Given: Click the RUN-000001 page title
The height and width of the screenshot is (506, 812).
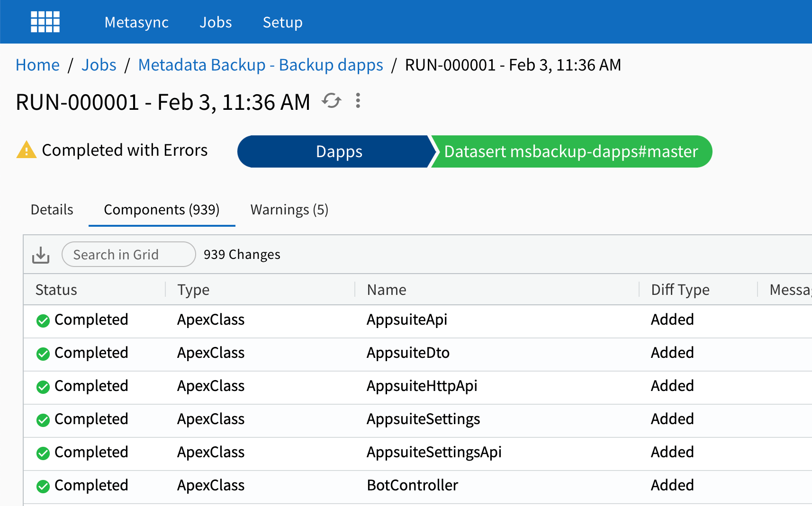Looking at the screenshot, I should click(163, 102).
